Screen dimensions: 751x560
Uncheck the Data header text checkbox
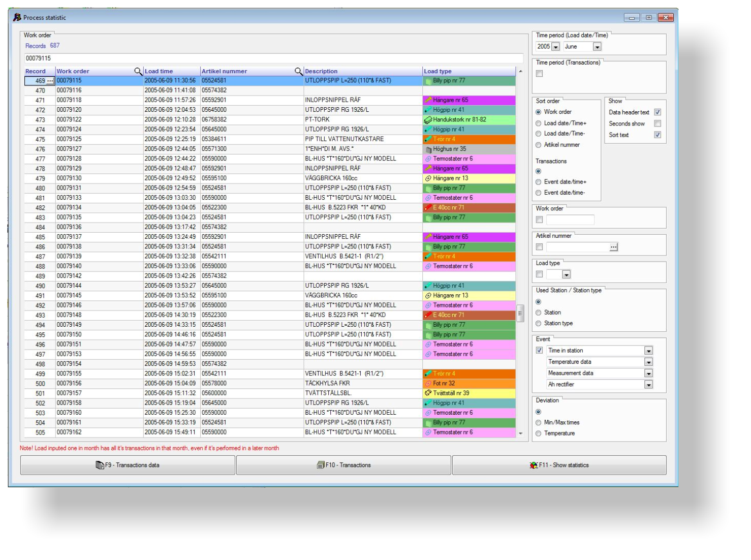(x=658, y=112)
